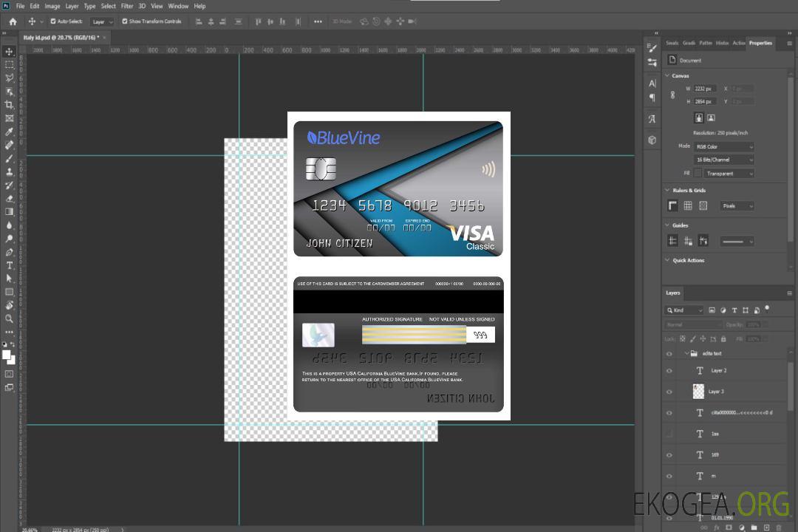Viewport: 798px width, 532px height.
Task: Switch to the Properties tab
Action: pos(760,44)
